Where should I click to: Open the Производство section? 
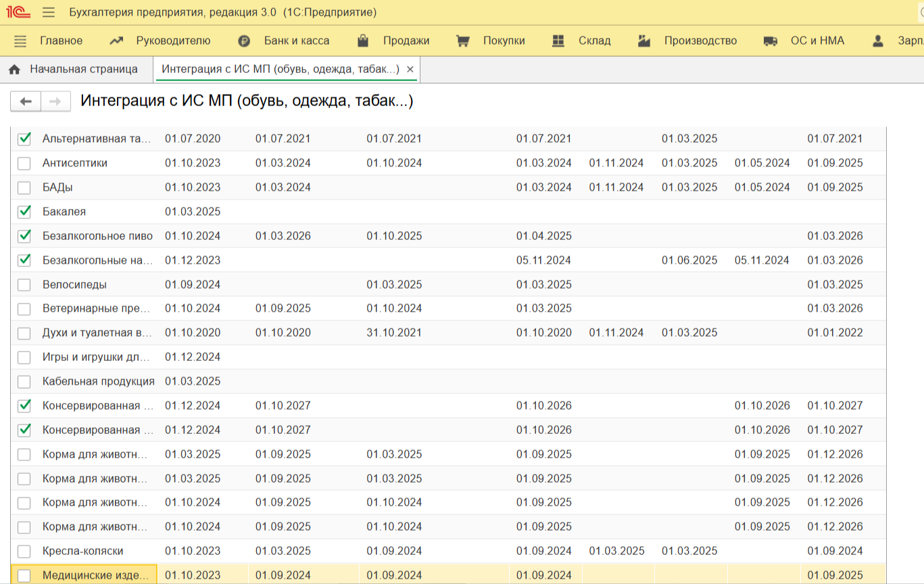coord(700,41)
